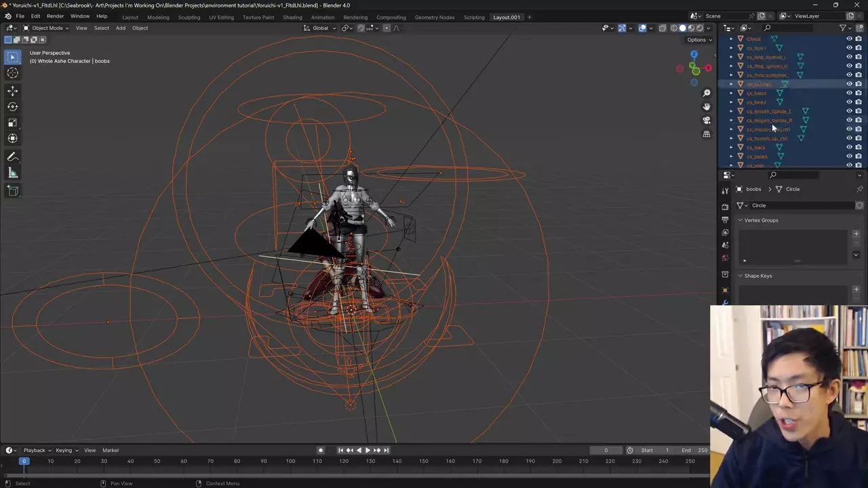Enable snapping magnet toggle
The image size is (868, 488).
pos(361,28)
